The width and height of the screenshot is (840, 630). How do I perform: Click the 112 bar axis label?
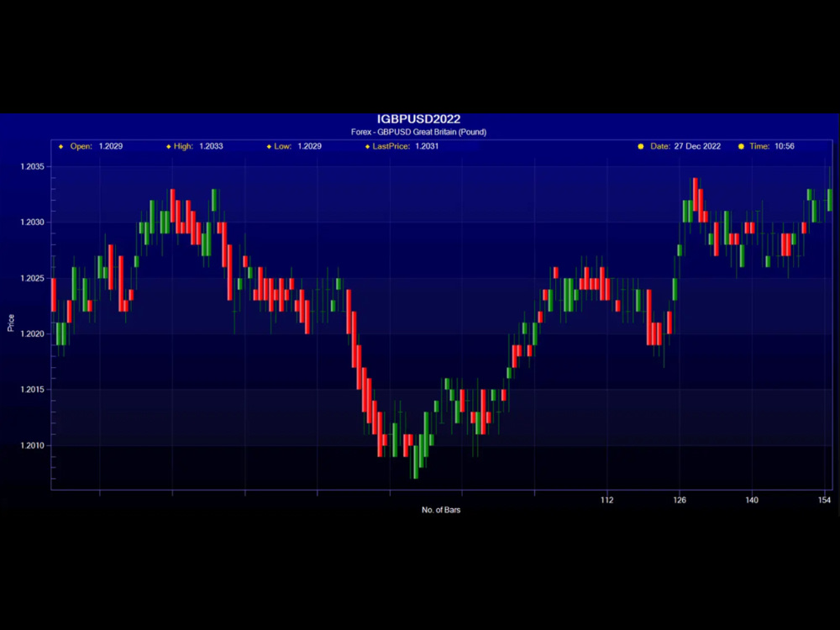click(x=607, y=501)
